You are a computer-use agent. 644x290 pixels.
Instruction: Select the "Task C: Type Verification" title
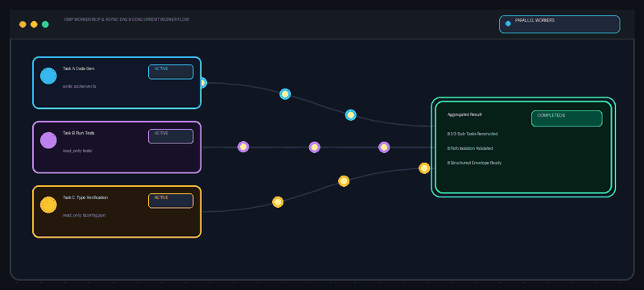coord(85,197)
